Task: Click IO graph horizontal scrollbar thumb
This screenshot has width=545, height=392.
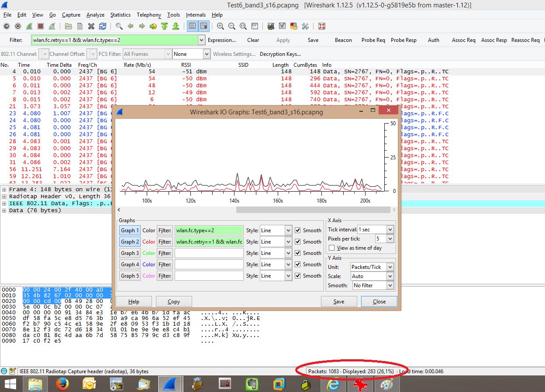Action: point(314,210)
